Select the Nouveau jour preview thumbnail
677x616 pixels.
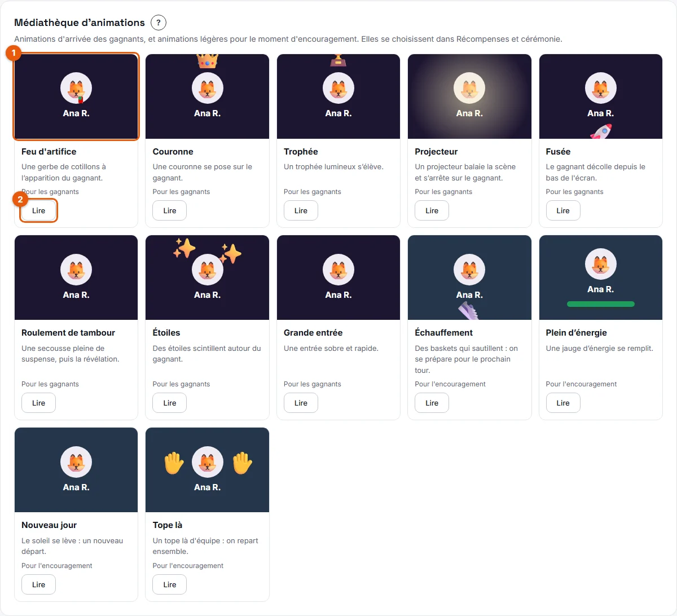[x=76, y=470]
